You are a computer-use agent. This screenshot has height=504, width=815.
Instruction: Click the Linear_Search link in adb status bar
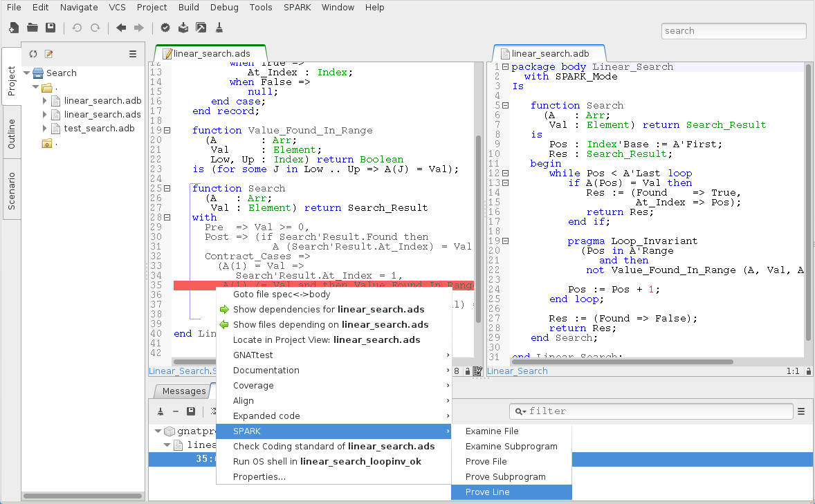pyautogui.click(x=518, y=371)
